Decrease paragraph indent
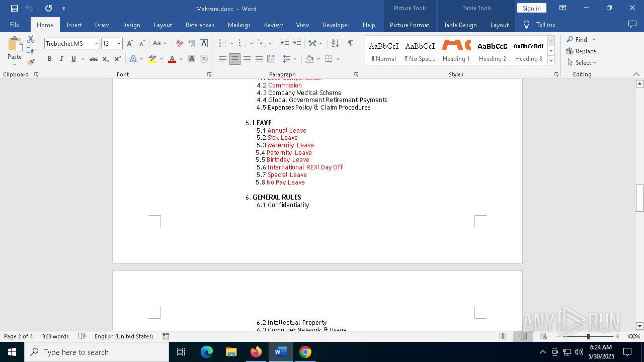Screen dimensions: 644x362 (x=285, y=43)
